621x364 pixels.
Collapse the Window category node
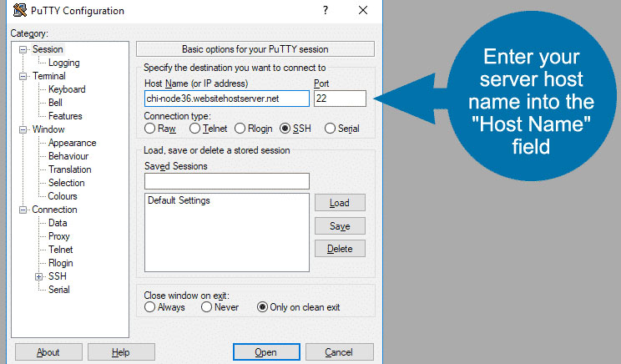[23, 129]
